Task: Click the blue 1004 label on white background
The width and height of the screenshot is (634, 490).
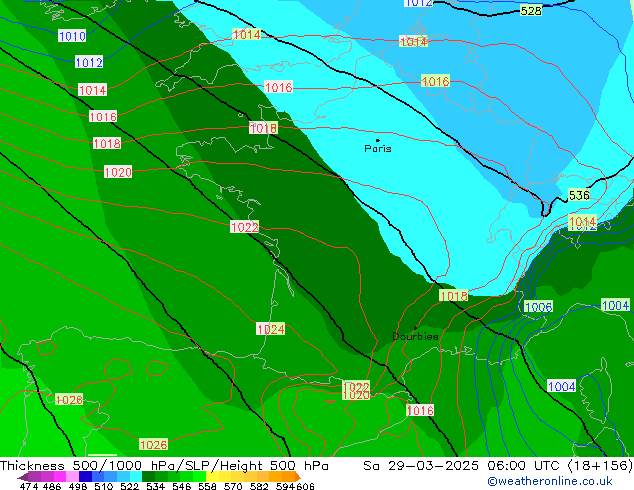Action: tap(561, 386)
